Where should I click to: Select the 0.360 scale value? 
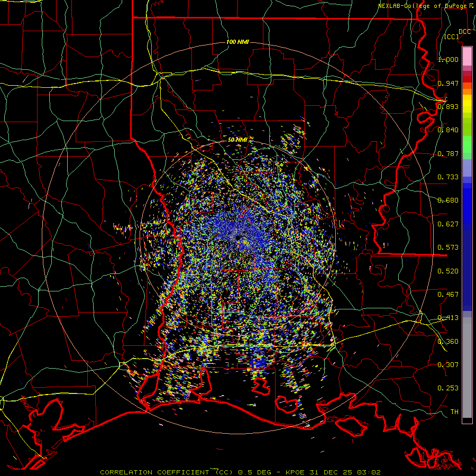(x=448, y=342)
